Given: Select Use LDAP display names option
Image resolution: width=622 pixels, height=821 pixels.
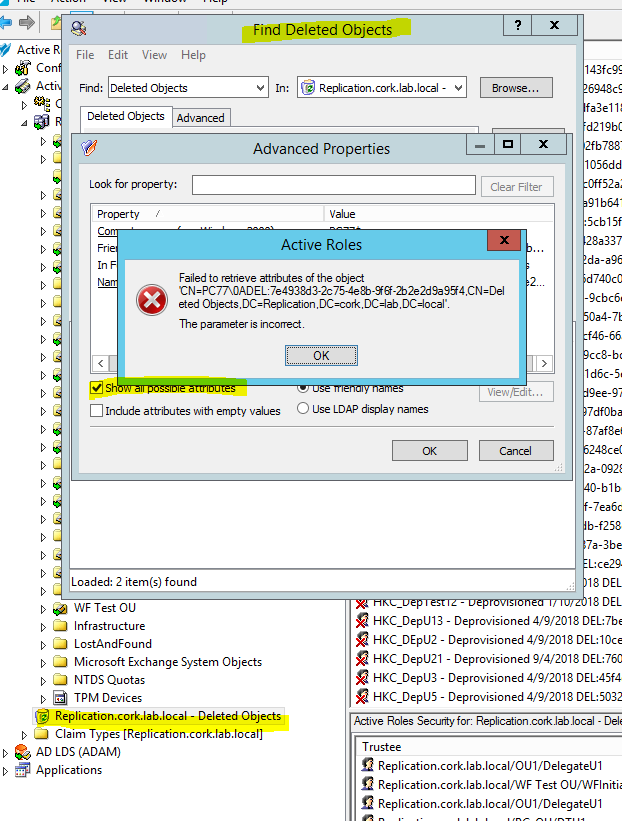Looking at the screenshot, I should (x=303, y=409).
